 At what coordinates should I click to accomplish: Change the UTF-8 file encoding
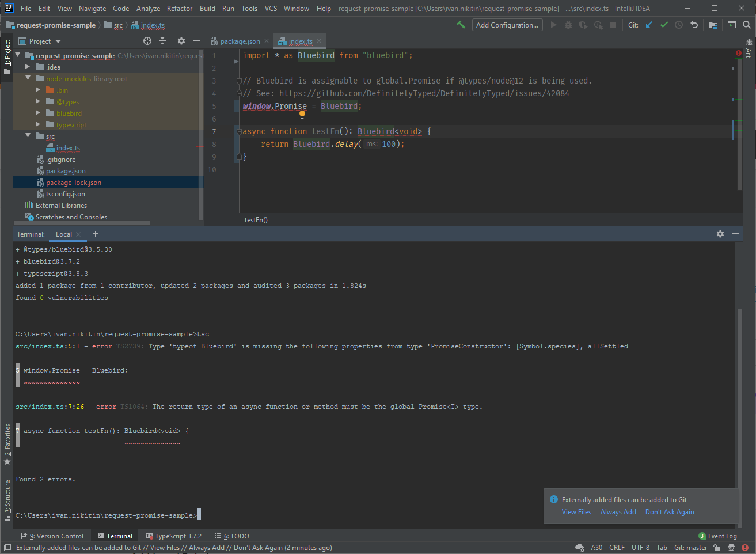pyautogui.click(x=640, y=548)
